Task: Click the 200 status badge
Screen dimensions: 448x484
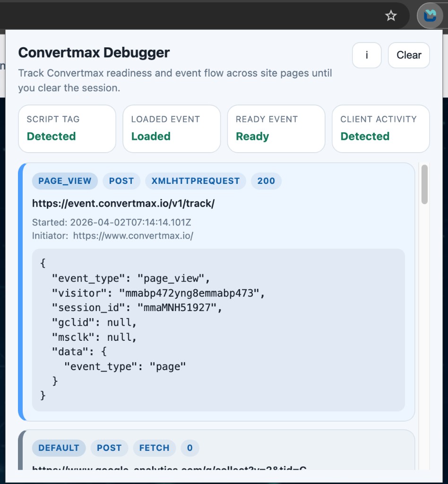Action: (266, 181)
